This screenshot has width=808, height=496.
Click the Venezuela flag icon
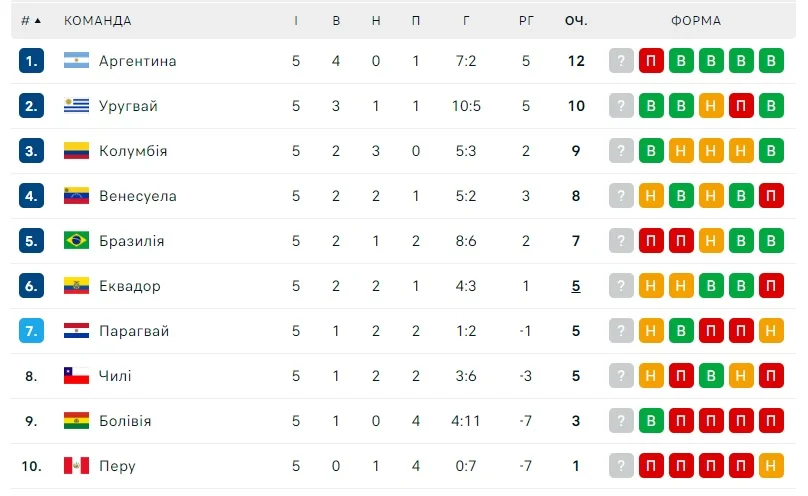point(76,196)
